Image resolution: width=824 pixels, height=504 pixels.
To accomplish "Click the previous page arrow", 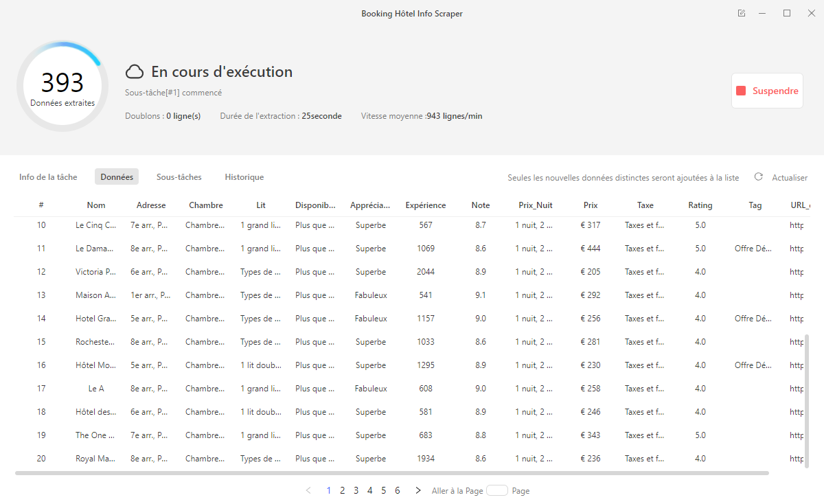I will 308,490.
